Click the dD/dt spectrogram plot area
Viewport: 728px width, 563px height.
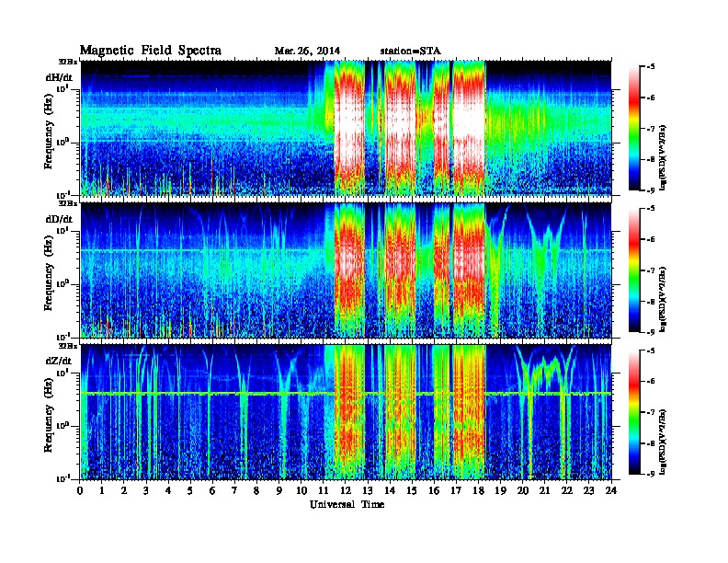click(x=346, y=270)
